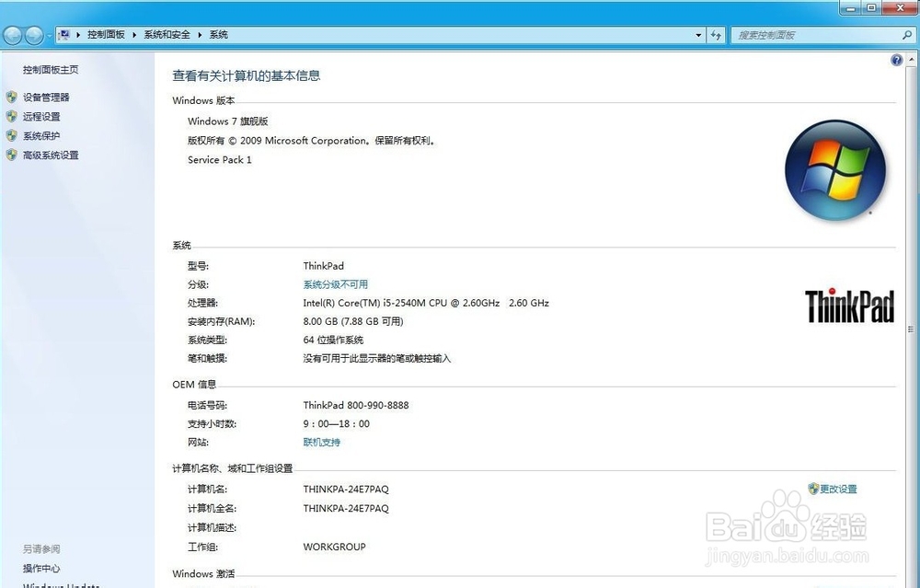The height and width of the screenshot is (588, 920).
Task: Click the 64 位操作系统 system type value
Action: point(333,340)
